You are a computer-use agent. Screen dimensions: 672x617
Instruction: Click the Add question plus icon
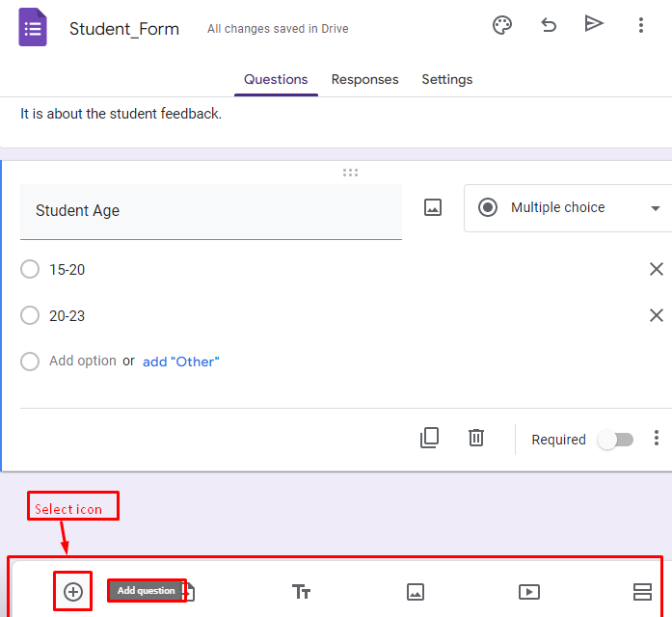coord(73,592)
